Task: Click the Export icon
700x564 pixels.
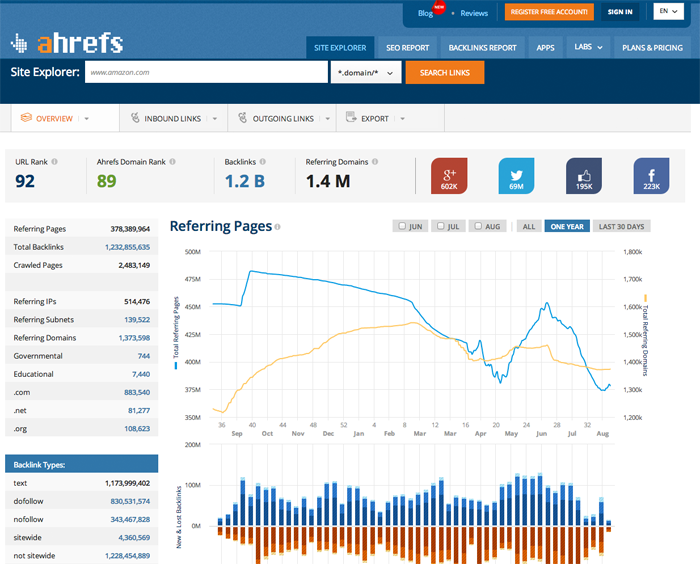Action: [x=351, y=117]
